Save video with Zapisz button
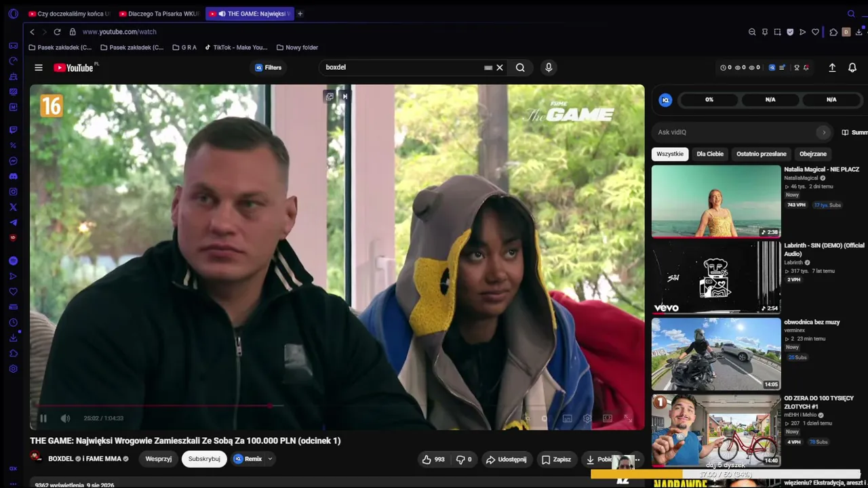The width and height of the screenshot is (868, 488). (556, 460)
